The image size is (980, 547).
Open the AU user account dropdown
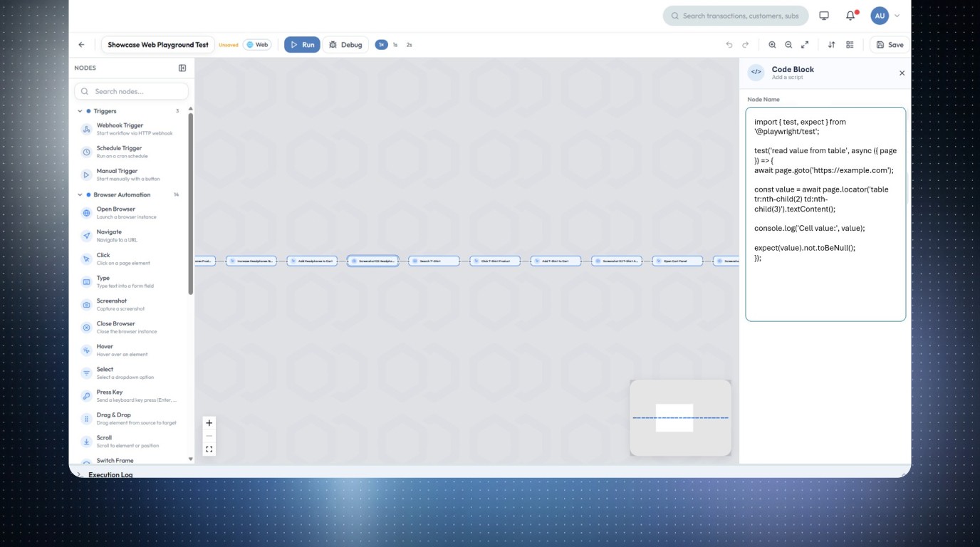click(x=897, y=16)
